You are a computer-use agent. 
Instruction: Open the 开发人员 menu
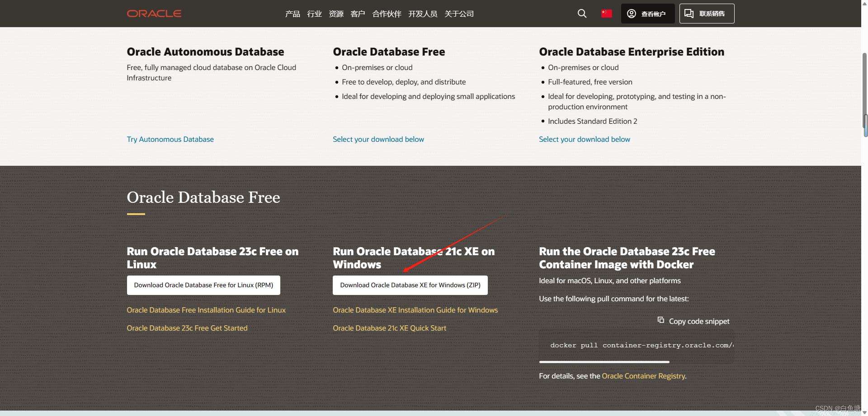click(x=423, y=14)
